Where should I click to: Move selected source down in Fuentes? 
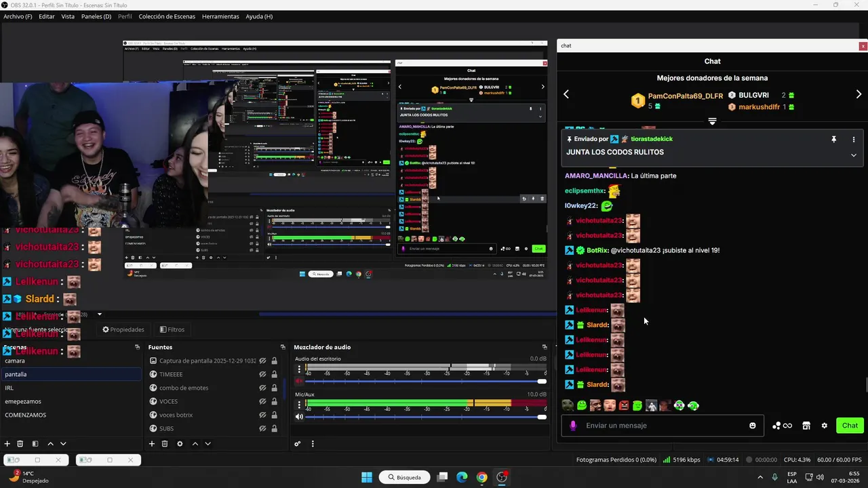tap(208, 444)
